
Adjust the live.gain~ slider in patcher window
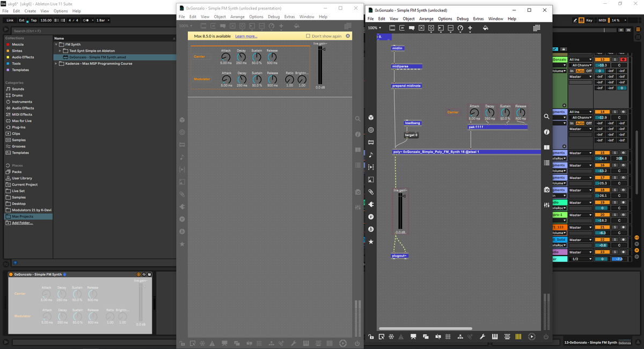pyautogui.click(x=400, y=211)
